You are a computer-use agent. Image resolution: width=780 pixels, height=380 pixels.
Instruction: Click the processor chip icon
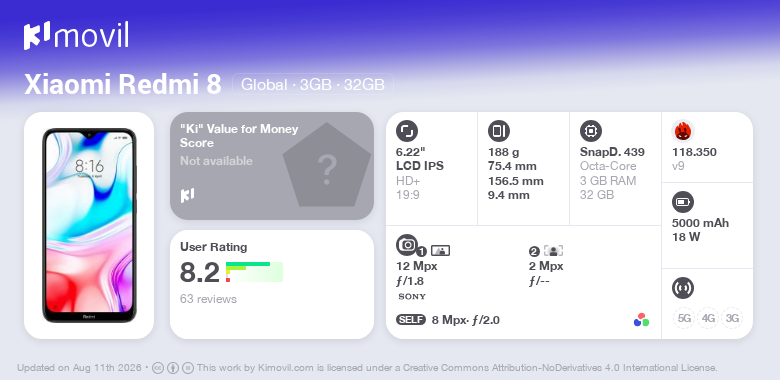click(x=591, y=131)
